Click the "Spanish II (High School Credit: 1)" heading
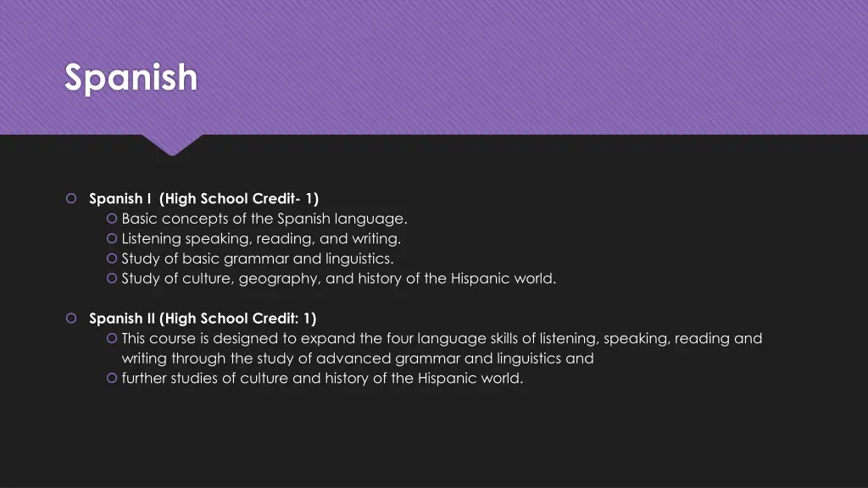Image resolution: width=868 pixels, height=488 pixels. pyautogui.click(x=202, y=319)
